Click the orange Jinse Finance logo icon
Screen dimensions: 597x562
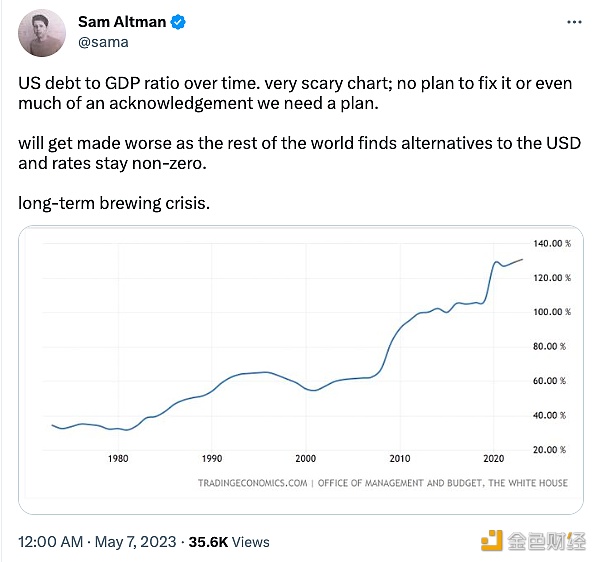492,540
